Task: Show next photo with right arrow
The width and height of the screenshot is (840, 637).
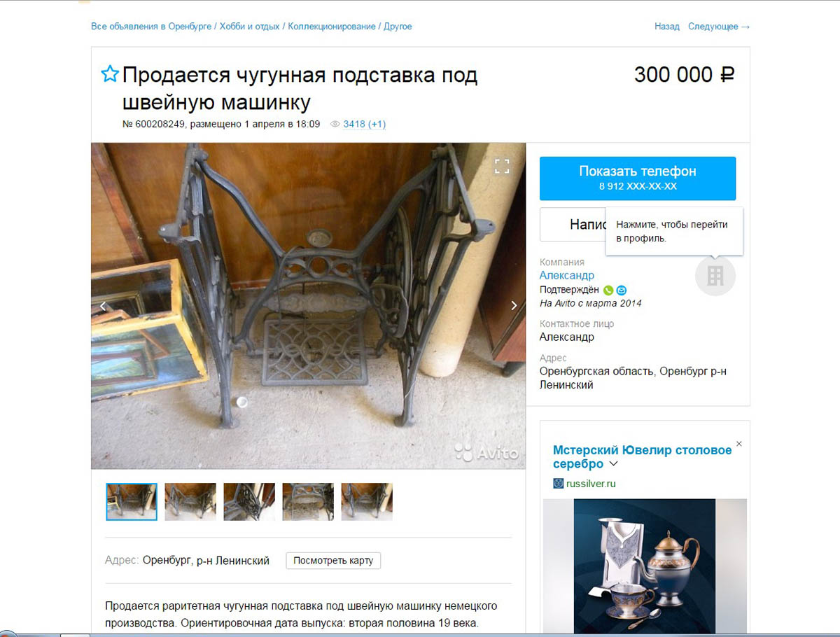Action: click(x=514, y=305)
